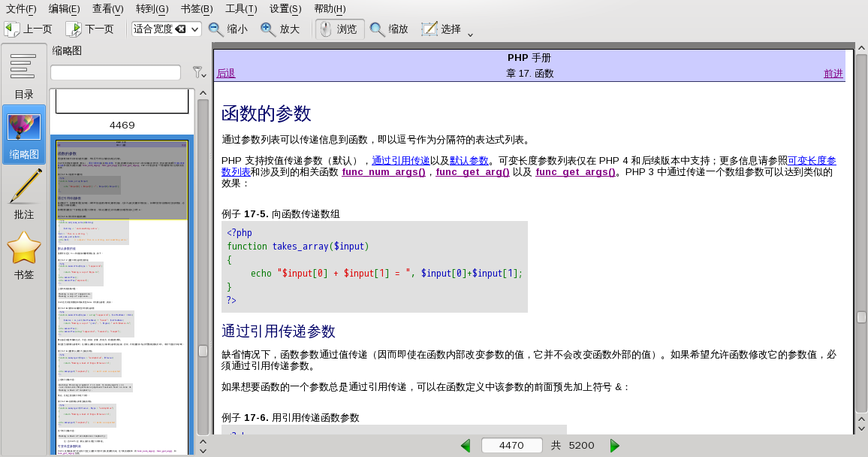The height and width of the screenshot is (457, 868).
Task: Click the 缩小 zoom out button
Action: click(x=228, y=29)
